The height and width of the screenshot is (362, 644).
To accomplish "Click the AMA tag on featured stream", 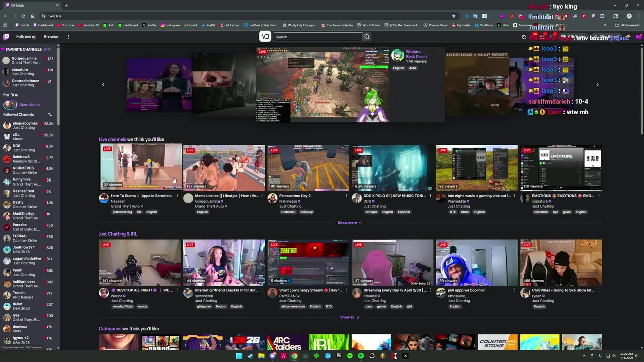I will (x=413, y=68).
